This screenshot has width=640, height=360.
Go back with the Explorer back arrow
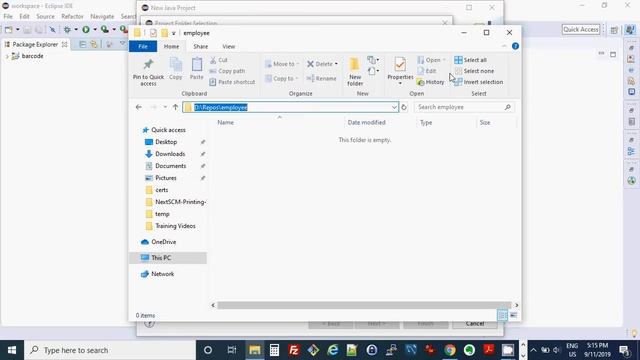click(x=139, y=107)
